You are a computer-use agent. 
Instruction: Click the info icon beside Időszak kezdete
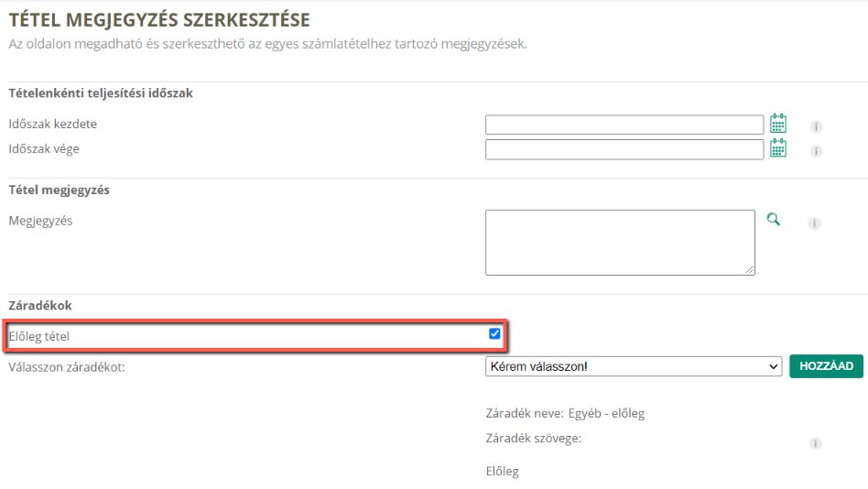point(816,126)
